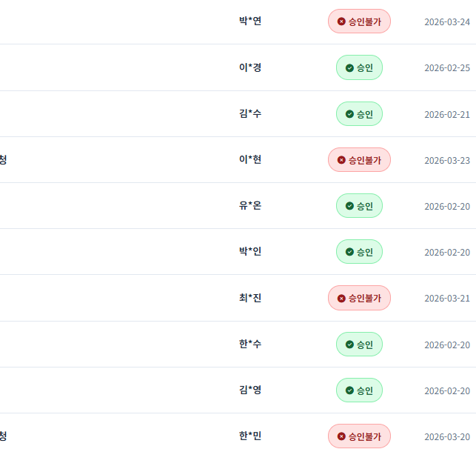Viewport: 476px width, 449px height.
Task: Click the date 2026-03-24
Action: pyautogui.click(x=446, y=21)
